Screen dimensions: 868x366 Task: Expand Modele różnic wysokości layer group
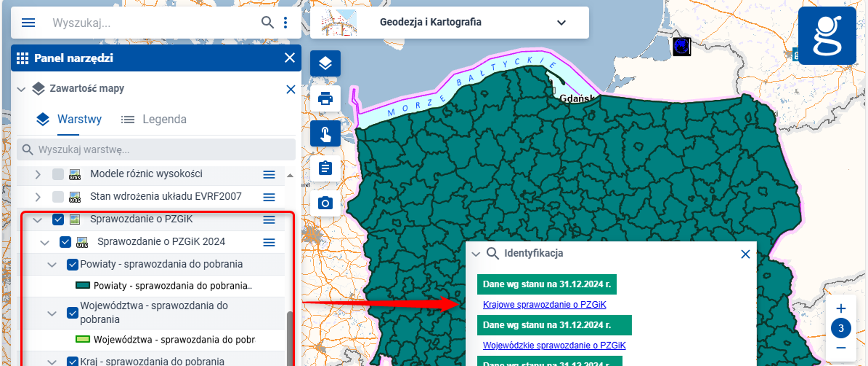(38, 174)
